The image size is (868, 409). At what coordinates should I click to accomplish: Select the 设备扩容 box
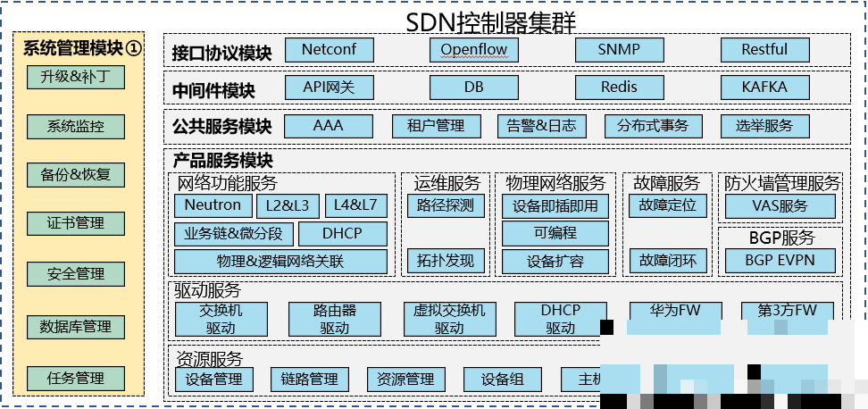[555, 262]
